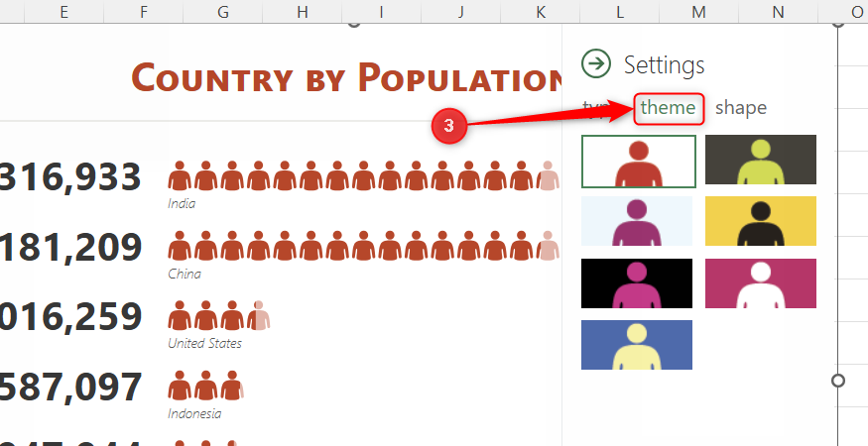
Task: Select the light blue theme with purple person
Action: [x=637, y=221]
